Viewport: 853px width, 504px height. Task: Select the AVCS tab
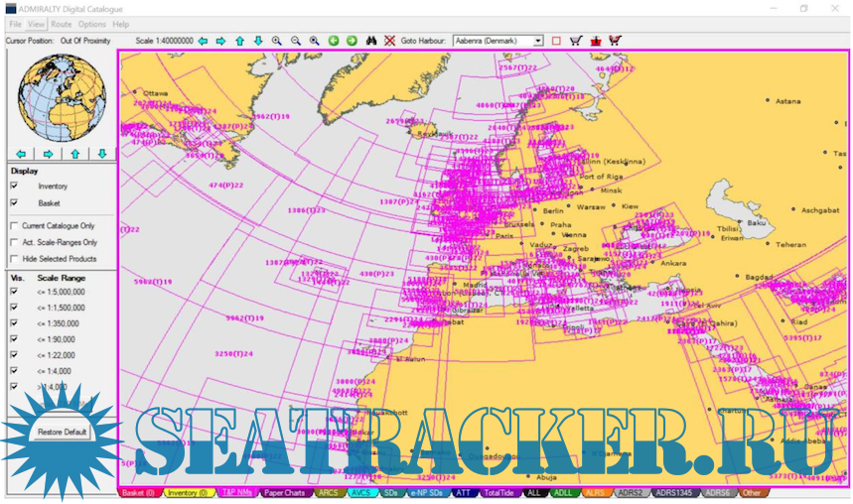tap(360, 492)
